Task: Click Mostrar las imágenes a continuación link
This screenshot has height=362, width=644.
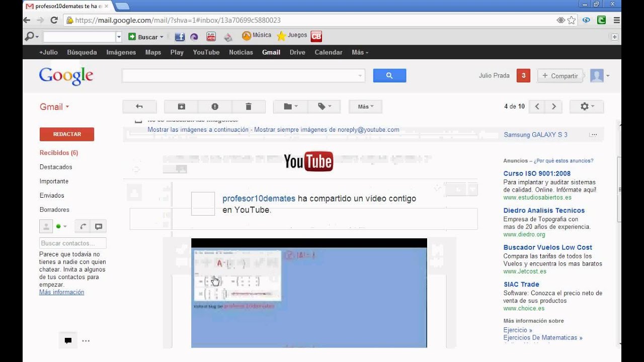Action: pos(198,130)
